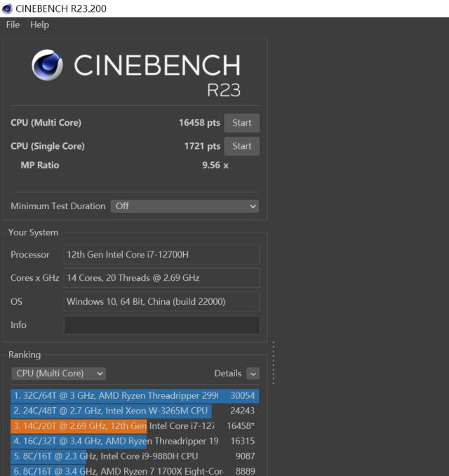Select the 16C/32T Threadripper ranking row
Viewport: 449px width, 476px height.
tap(135, 440)
